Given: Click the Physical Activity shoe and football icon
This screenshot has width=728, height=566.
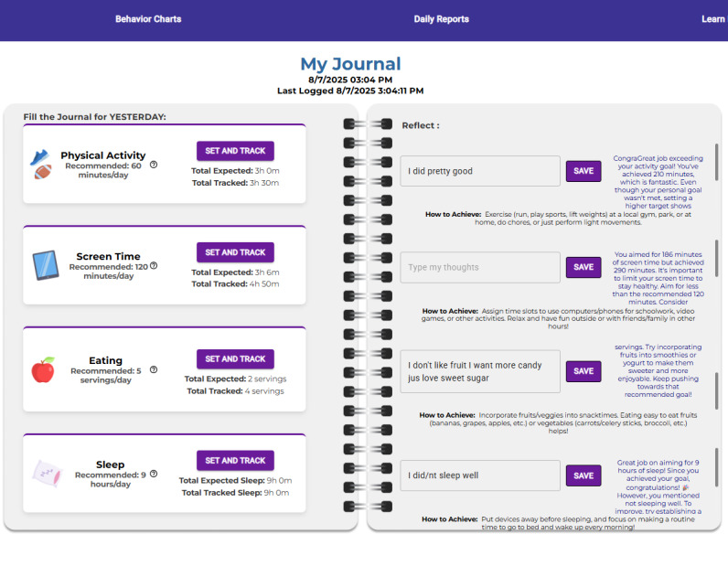Looking at the screenshot, I should coord(41,165).
